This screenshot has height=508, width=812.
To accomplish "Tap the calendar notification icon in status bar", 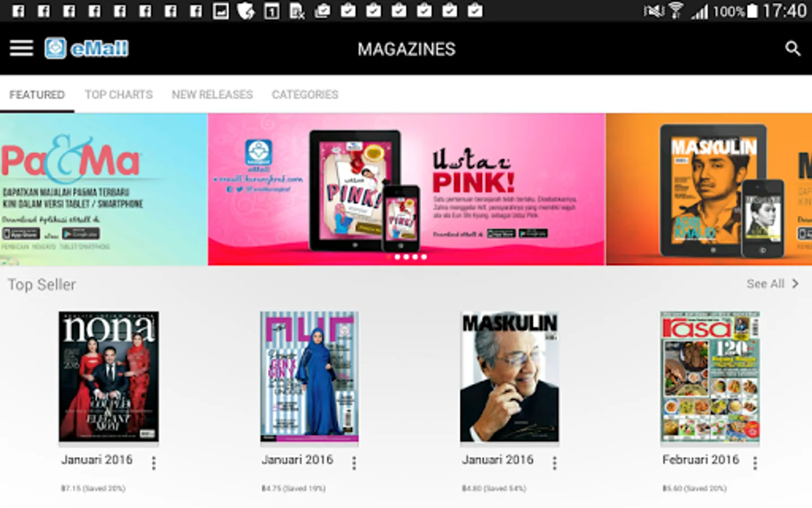I will pyautogui.click(x=272, y=11).
